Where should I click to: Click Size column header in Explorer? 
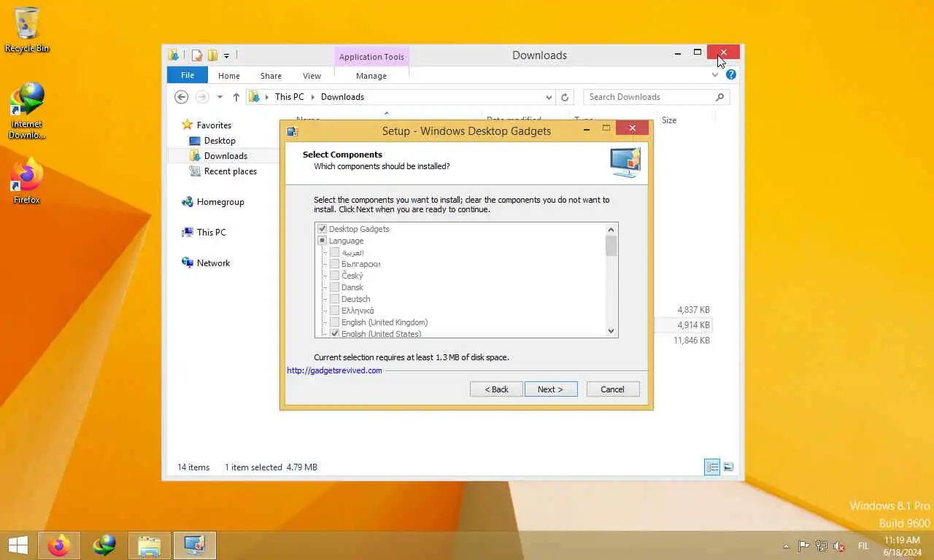point(669,120)
